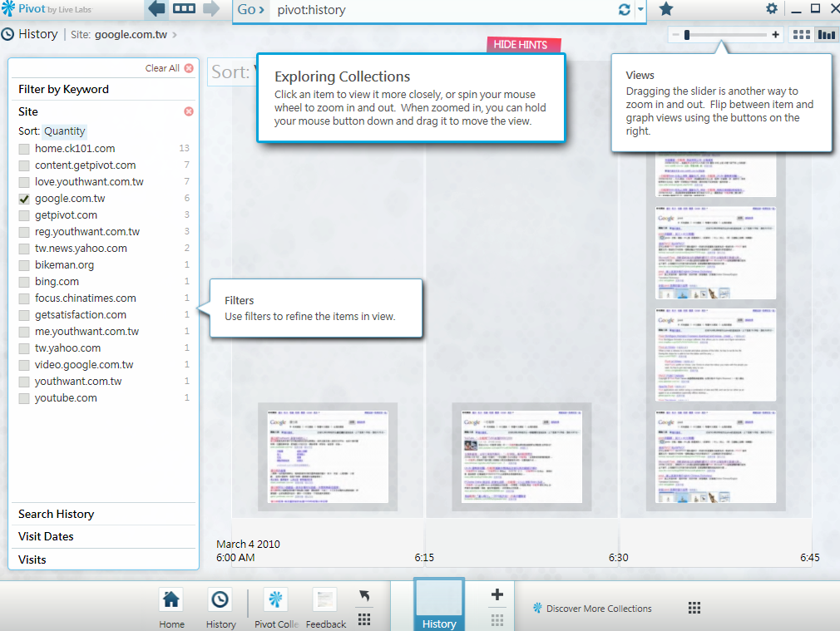Check the youtube.com checkbox
Screen dimensions: 840x631
click(24, 398)
